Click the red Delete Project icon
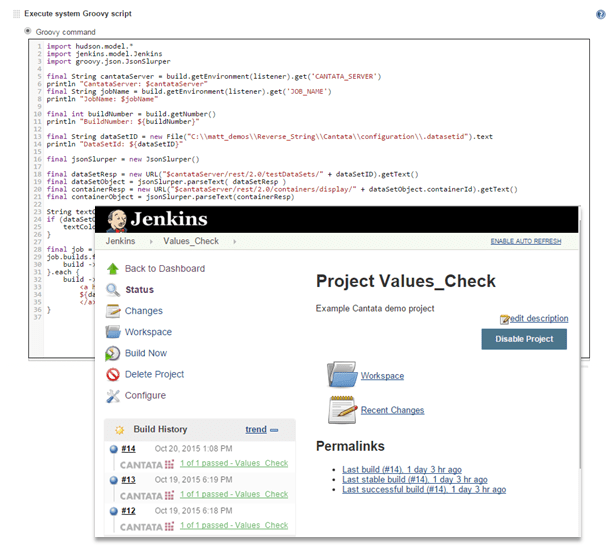 coord(113,375)
